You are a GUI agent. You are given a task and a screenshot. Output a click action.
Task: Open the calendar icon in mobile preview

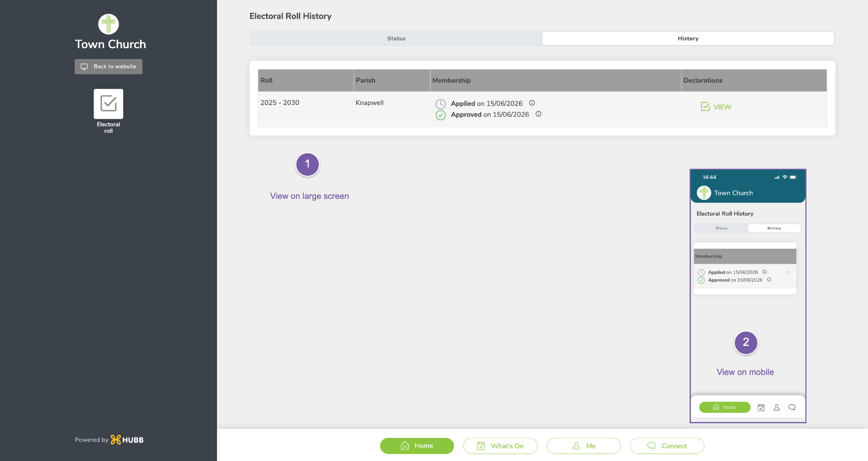click(761, 407)
